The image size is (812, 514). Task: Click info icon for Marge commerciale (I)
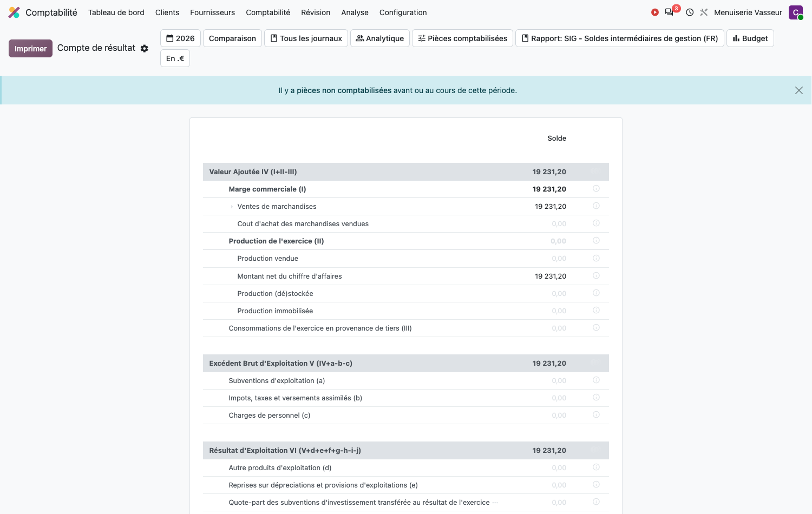[596, 189]
